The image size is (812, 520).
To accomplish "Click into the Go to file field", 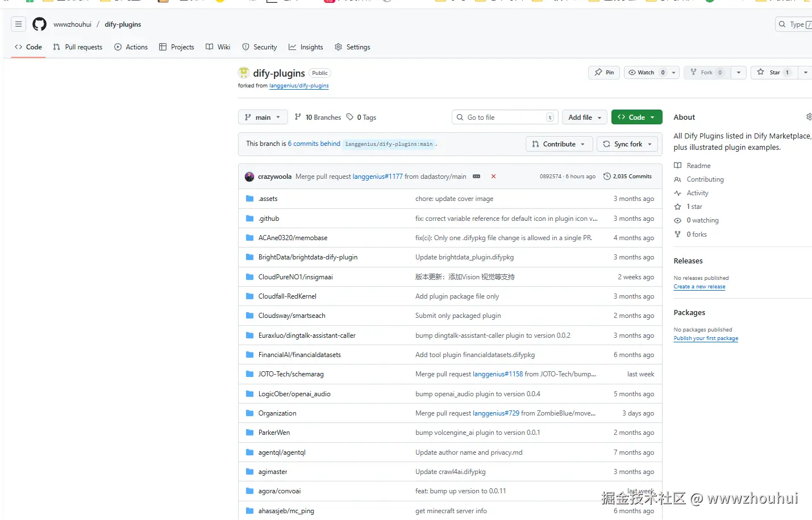I will tap(505, 118).
